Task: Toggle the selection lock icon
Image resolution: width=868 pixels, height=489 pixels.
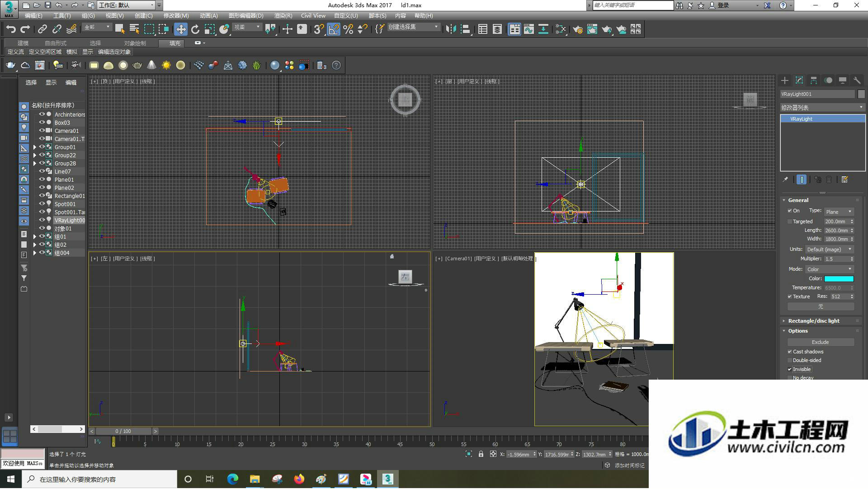Action: click(481, 454)
